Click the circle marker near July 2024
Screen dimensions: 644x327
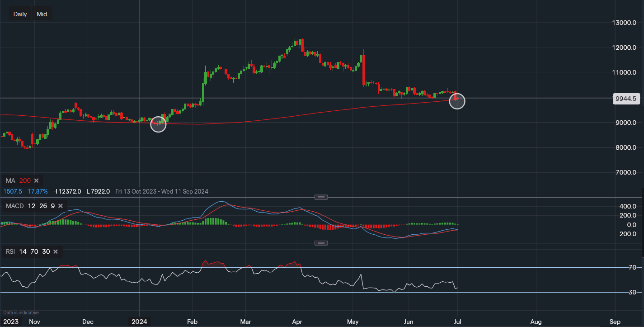457,101
